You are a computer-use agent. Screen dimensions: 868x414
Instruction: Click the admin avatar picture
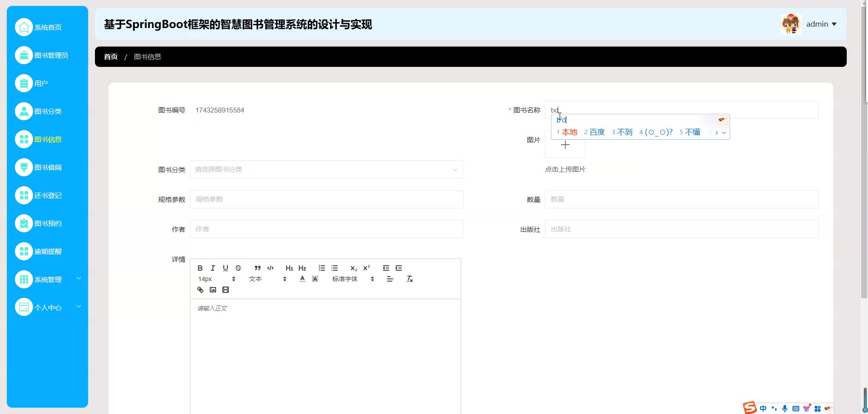791,24
